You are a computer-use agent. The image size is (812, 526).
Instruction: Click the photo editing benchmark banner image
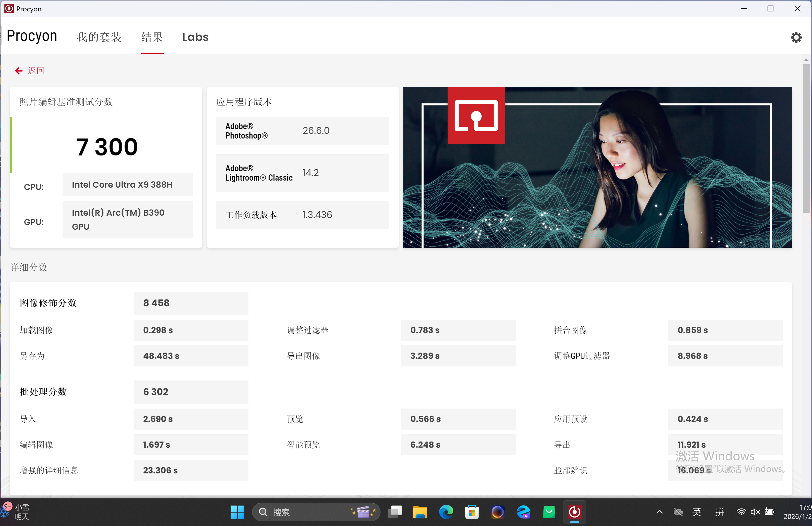pos(597,167)
